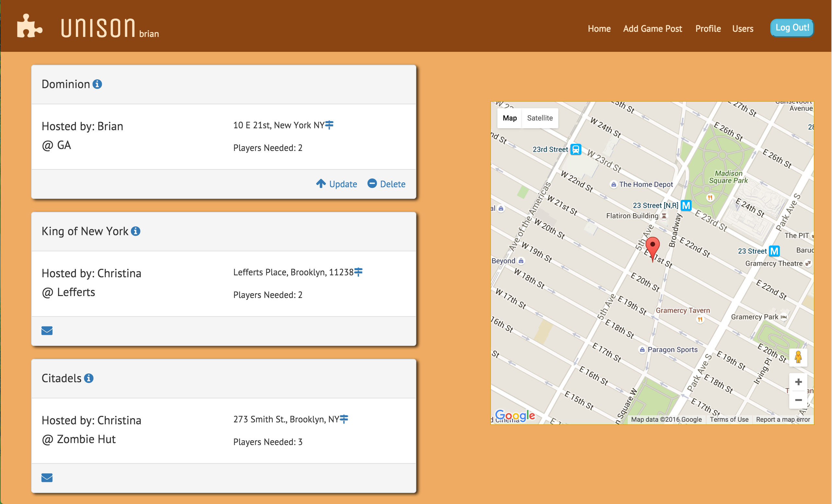832x504 pixels.
Task: Zoom in the map with plus button
Action: [x=798, y=382]
